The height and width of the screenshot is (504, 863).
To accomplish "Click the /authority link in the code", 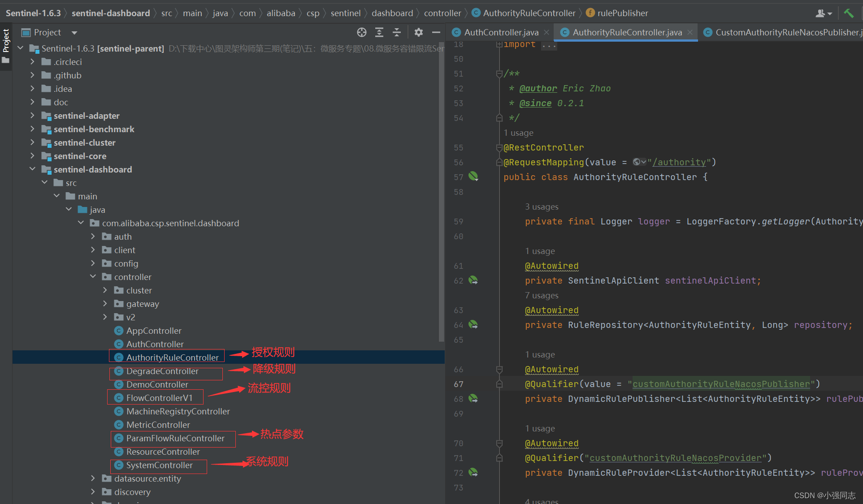I will click(x=680, y=162).
